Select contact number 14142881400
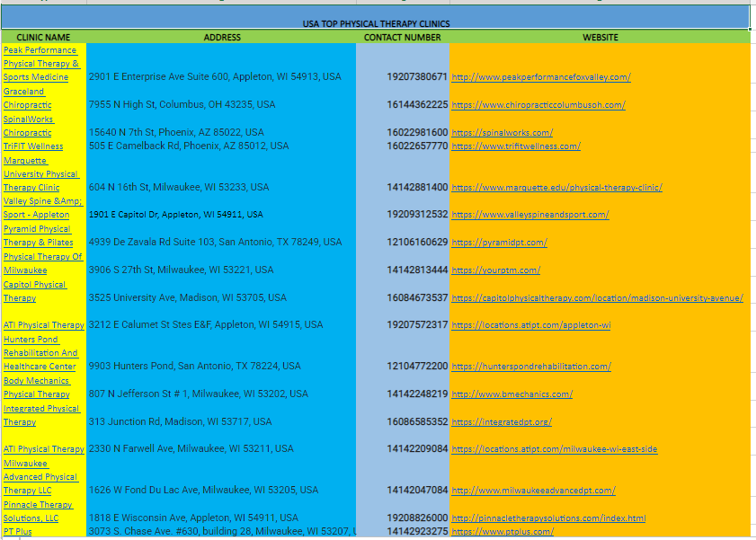The width and height of the screenshot is (756, 540). click(x=417, y=187)
